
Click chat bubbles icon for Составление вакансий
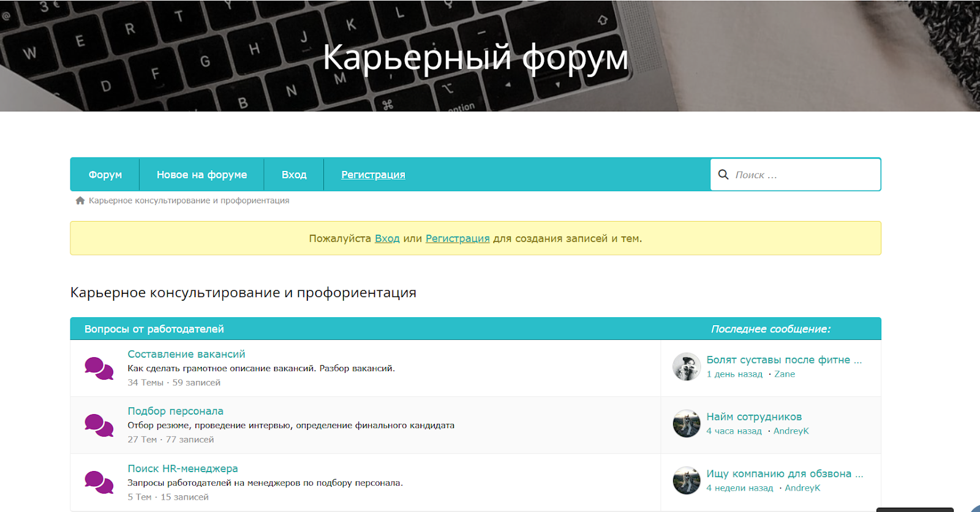99,369
